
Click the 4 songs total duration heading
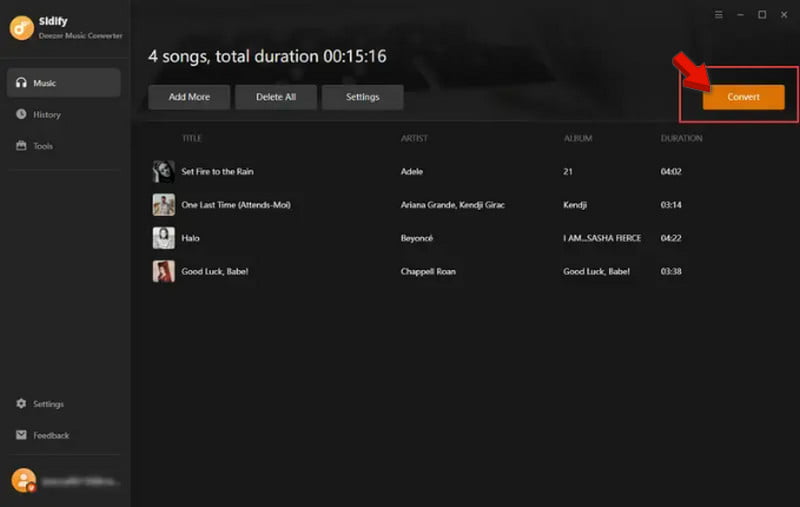click(267, 56)
